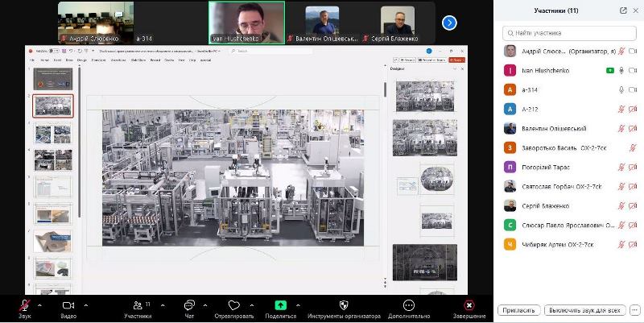Expand audio options caret next to Звук
Image resolution: width=644 pixels, height=323 pixels.
(x=39, y=305)
